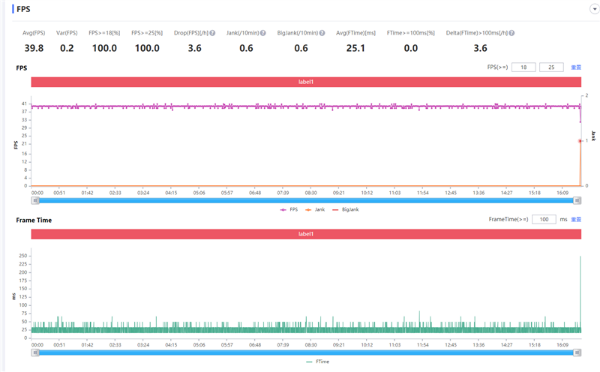Click left handle of Frame Time zoom slider
Screen dimensions: 600x372
[x=35, y=352]
